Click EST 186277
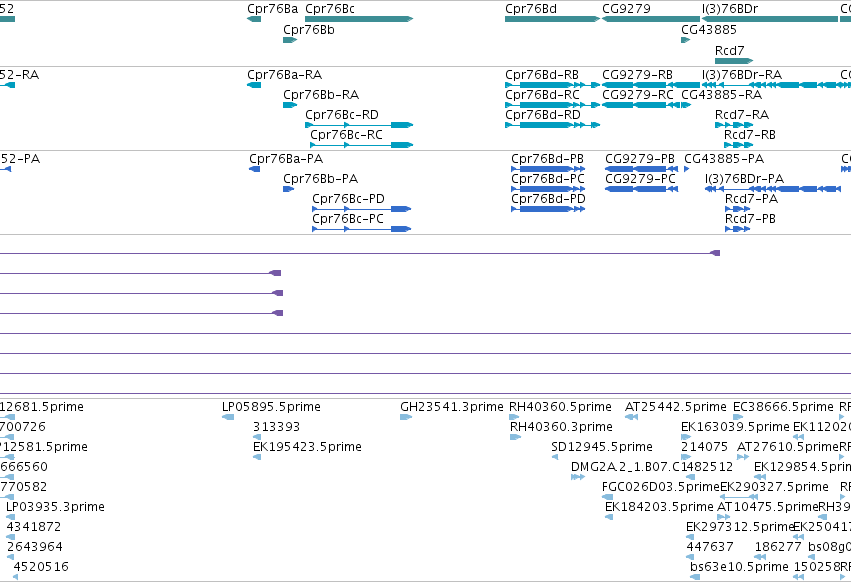This screenshot has height=582, width=851. 778,547
